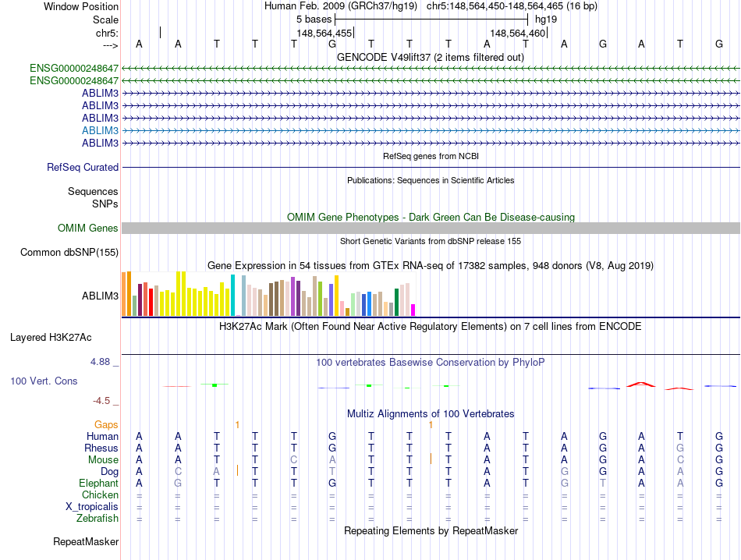Click the orange insertion bar in Mouse row

pyautogui.click(x=431, y=459)
